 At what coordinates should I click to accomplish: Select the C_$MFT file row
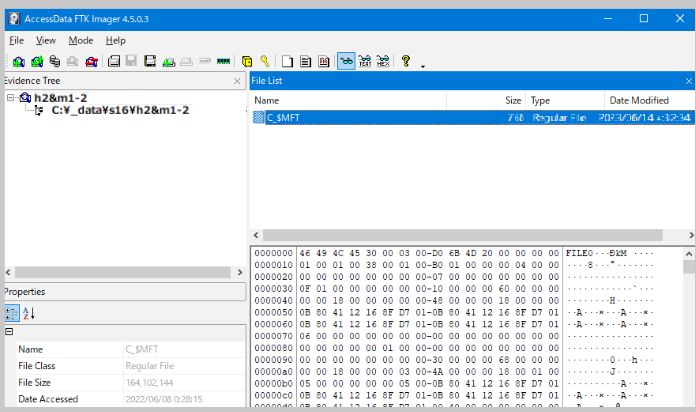point(473,118)
